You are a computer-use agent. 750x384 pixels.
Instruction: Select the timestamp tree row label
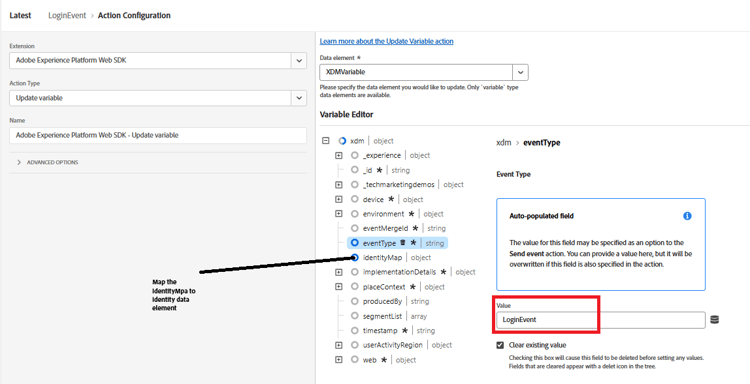(x=380, y=330)
